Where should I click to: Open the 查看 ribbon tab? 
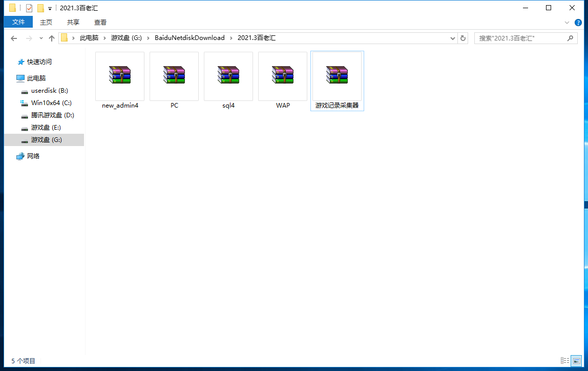click(100, 22)
